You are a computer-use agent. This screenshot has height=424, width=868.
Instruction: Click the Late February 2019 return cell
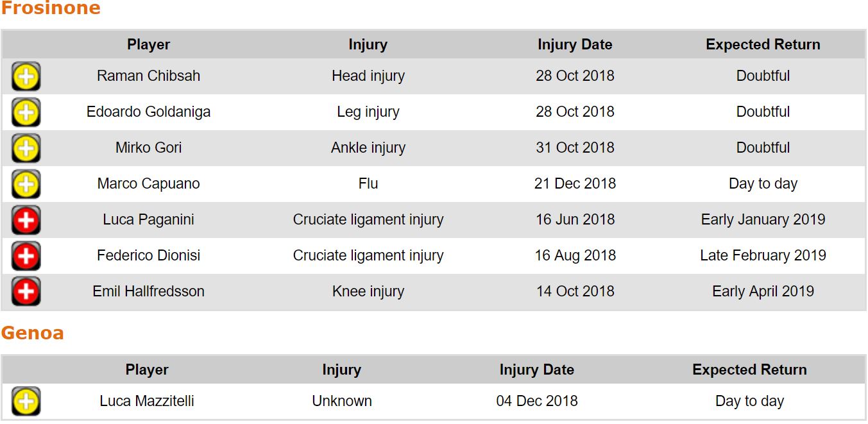coord(763,255)
